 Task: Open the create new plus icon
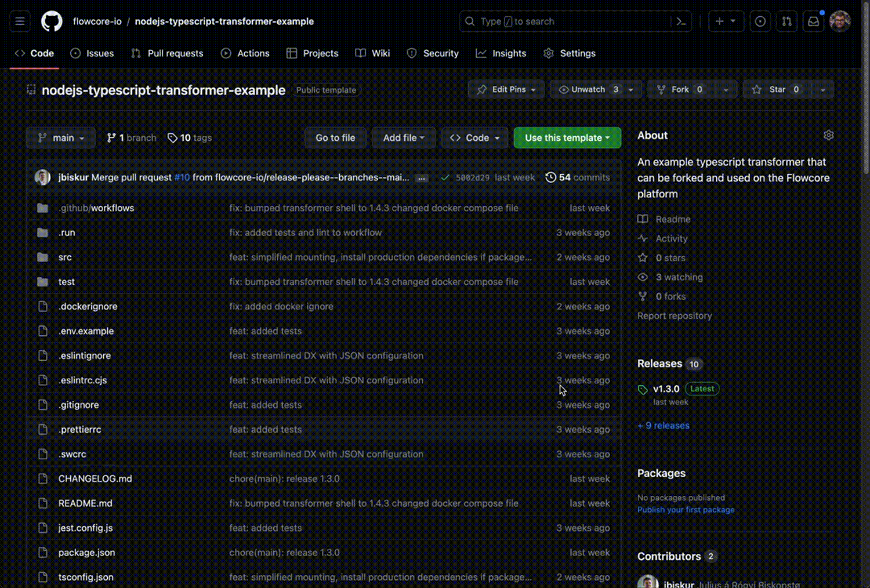pyautogui.click(x=720, y=21)
